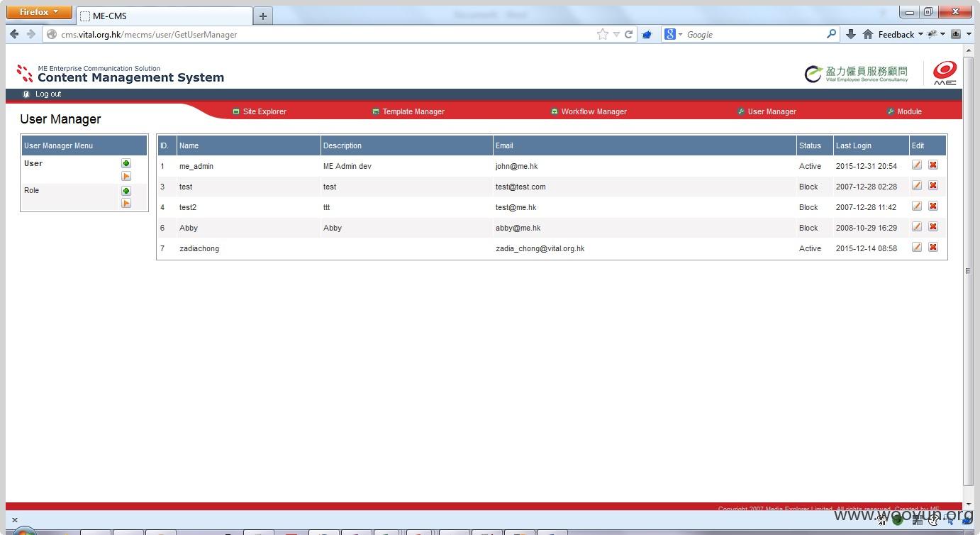Delete the Abby user
The width and height of the screenshot is (980, 535).
tap(933, 226)
